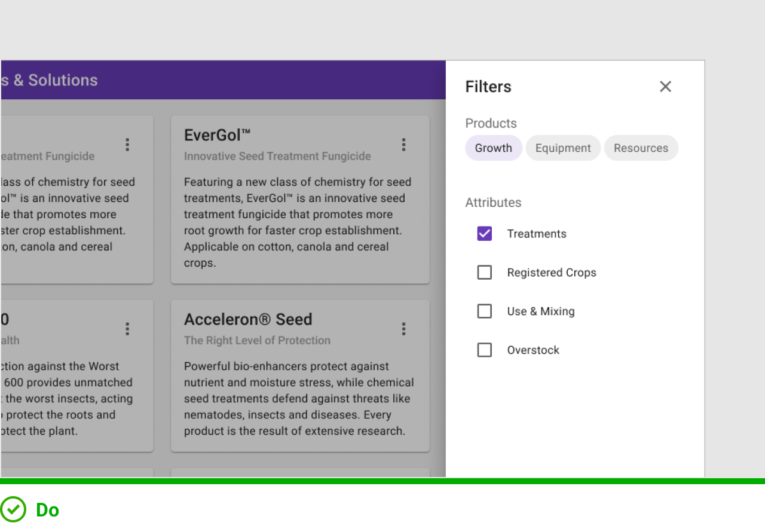
Task: Click the Acceleron Seed card title
Action: pos(248,320)
